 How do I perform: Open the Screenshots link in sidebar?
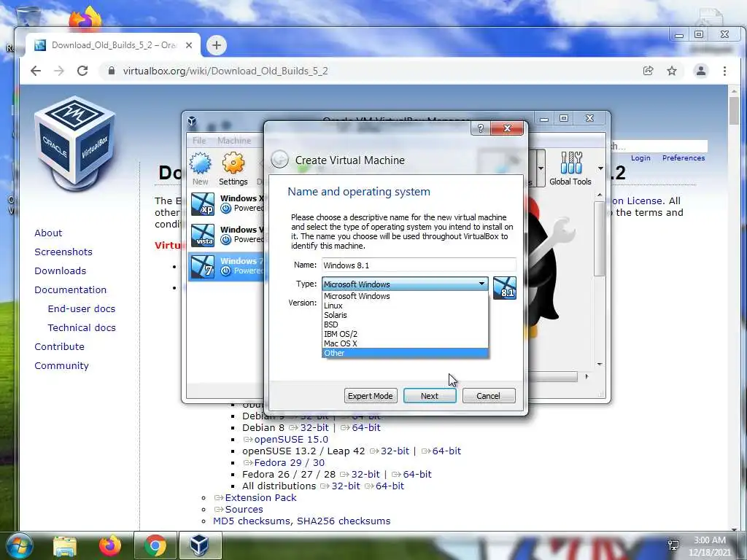63,252
